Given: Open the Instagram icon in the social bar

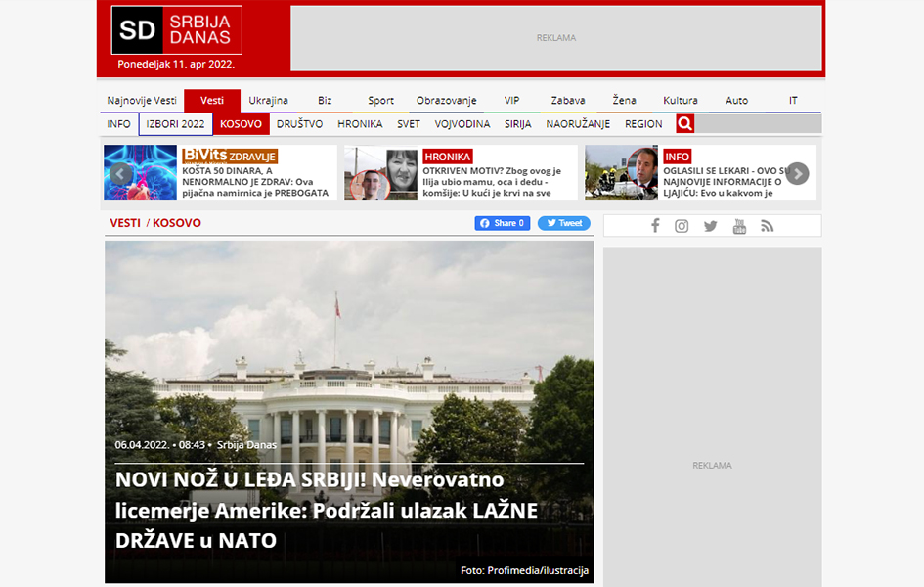Looking at the screenshot, I should (682, 226).
